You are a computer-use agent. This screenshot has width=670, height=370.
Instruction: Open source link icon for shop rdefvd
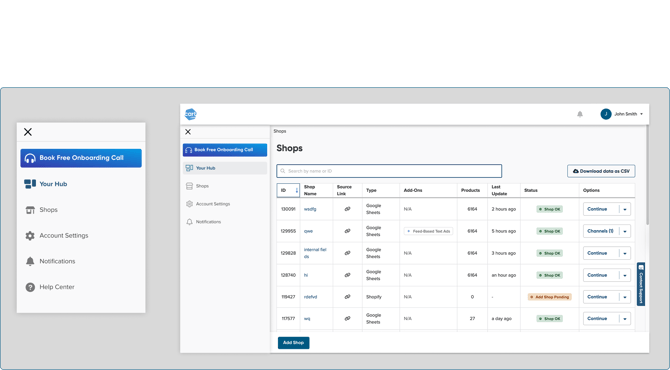(x=347, y=297)
